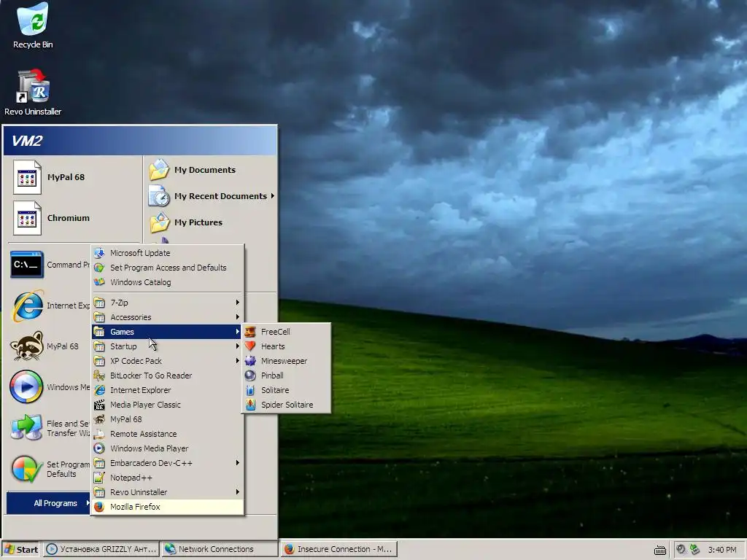This screenshot has height=560, width=747.
Task: Open MyPal 68 raccoon icon in Start menu
Action: click(x=27, y=346)
